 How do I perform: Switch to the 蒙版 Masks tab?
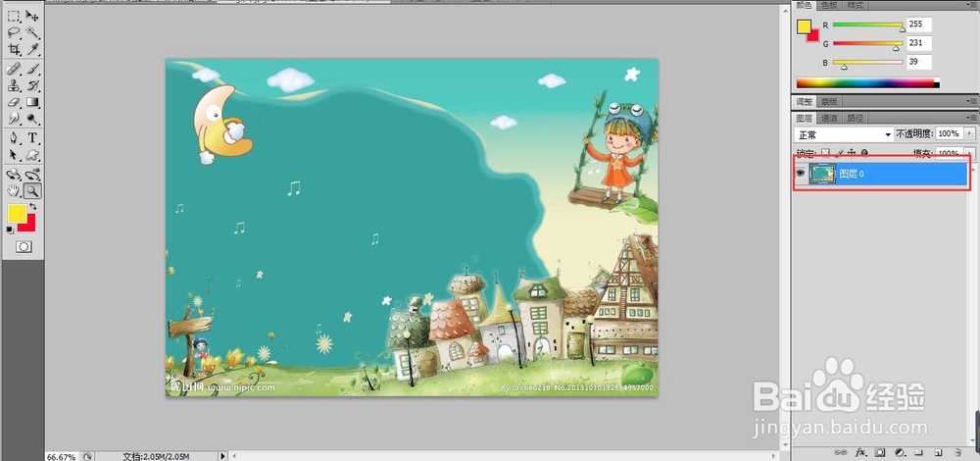[x=829, y=101]
